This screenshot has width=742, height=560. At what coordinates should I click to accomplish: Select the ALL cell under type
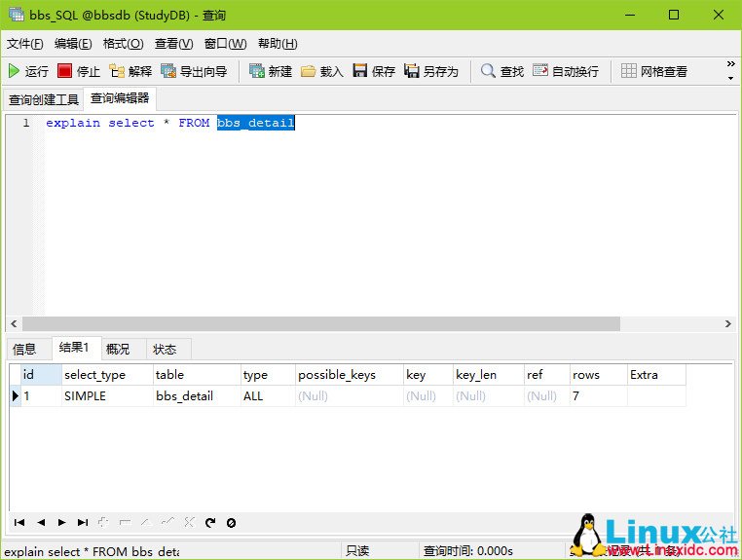[268, 395]
